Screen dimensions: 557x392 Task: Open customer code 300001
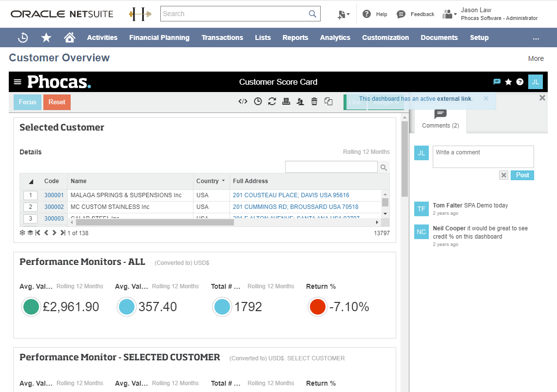pos(54,195)
